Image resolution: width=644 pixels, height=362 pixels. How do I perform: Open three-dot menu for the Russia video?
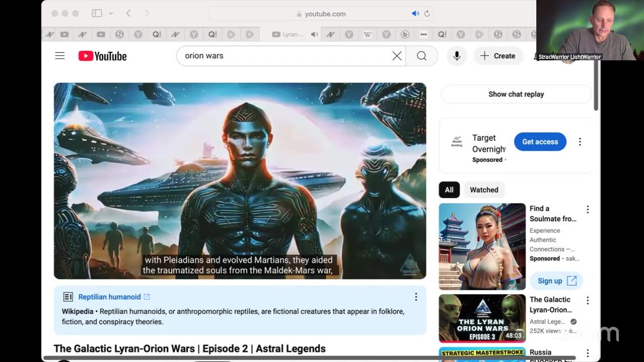(587, 353)
